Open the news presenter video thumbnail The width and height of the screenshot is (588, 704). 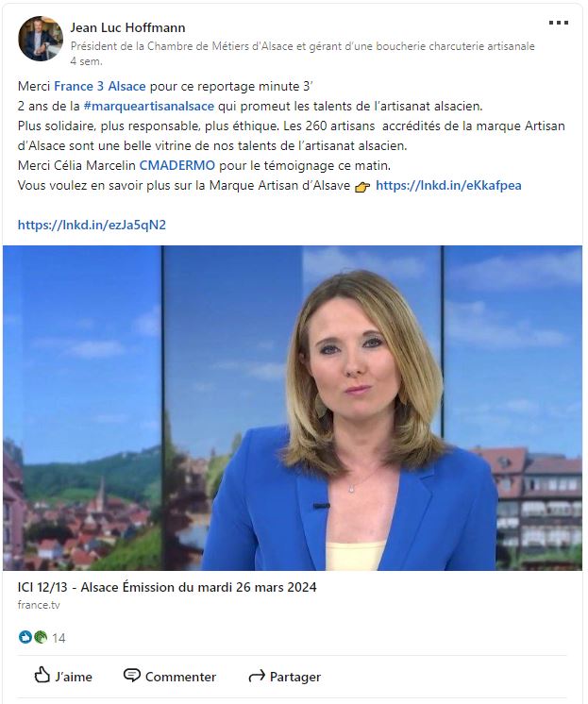(x=293, y=408)
